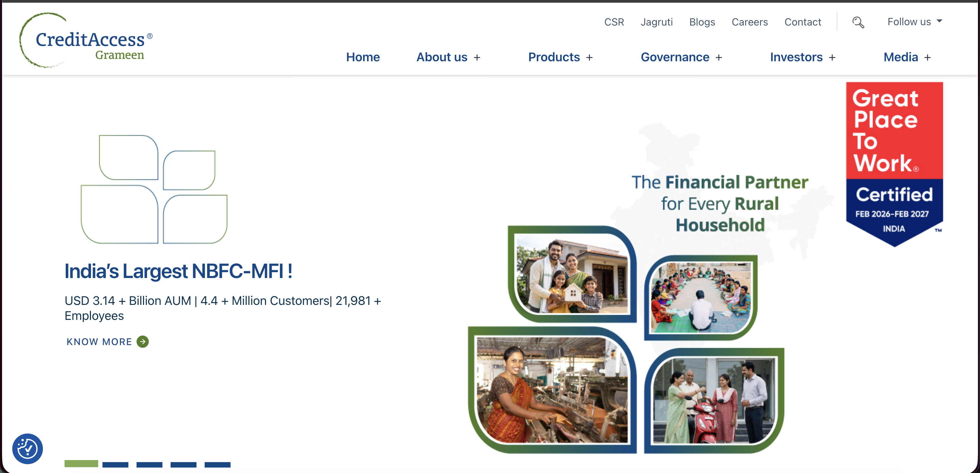Click the India's Largest NBFC-MFI heading
This screenshot has width=980, height=473.
tap(178, 272)
